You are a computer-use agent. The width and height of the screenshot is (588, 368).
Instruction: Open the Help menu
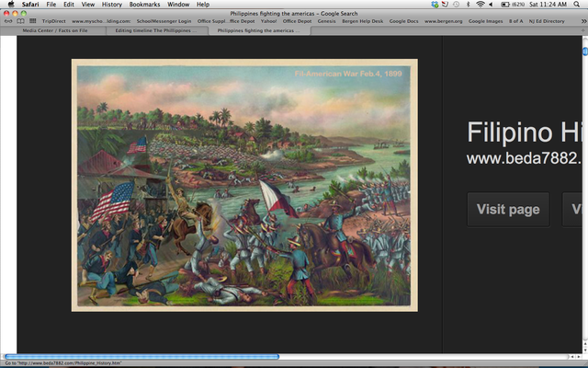pyautogui.click(x=203, y=5)
